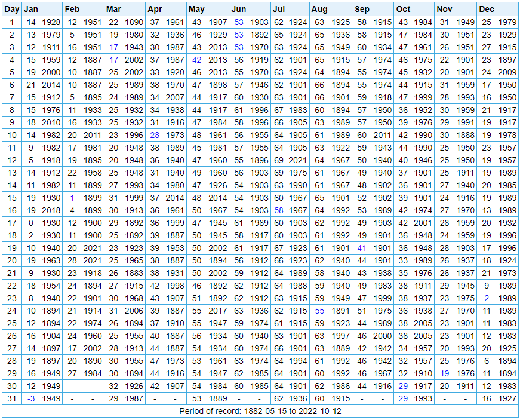
Task: Click blue 17 in March row 3
Action: click(x=113, y=47)
